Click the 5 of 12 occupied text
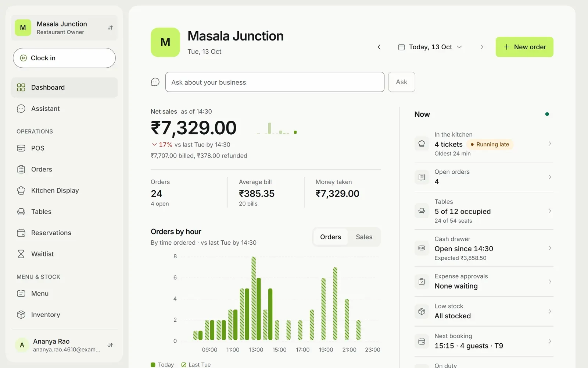 coord(463,211)
